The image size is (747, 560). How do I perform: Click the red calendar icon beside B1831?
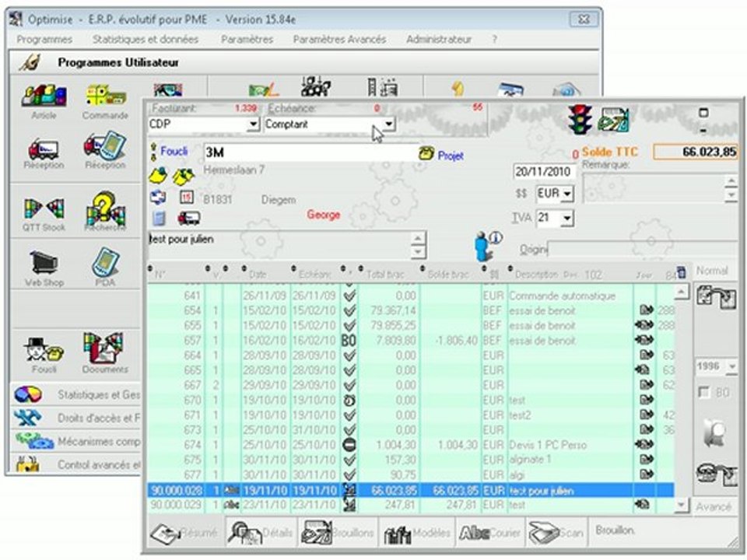186,197
